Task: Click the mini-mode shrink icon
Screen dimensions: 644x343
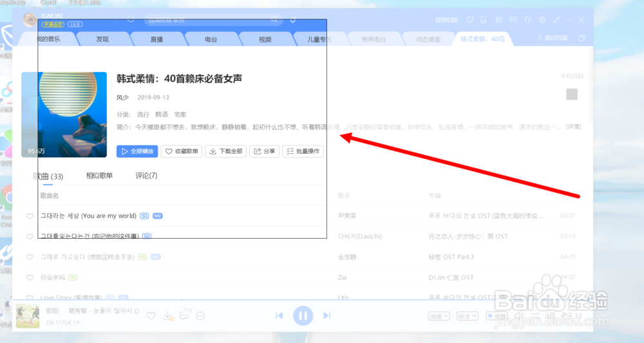Action: pyautogui.click(x=556, y=20)
